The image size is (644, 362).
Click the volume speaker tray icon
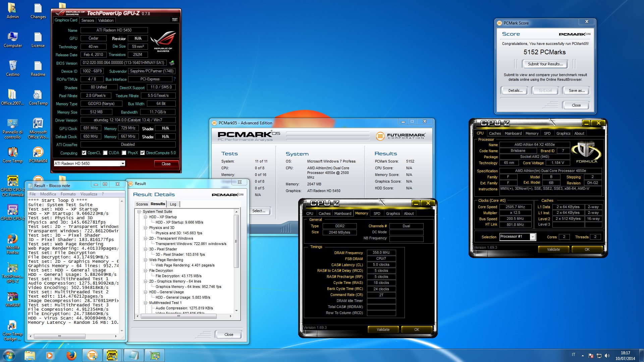click(x=607, y=356)
